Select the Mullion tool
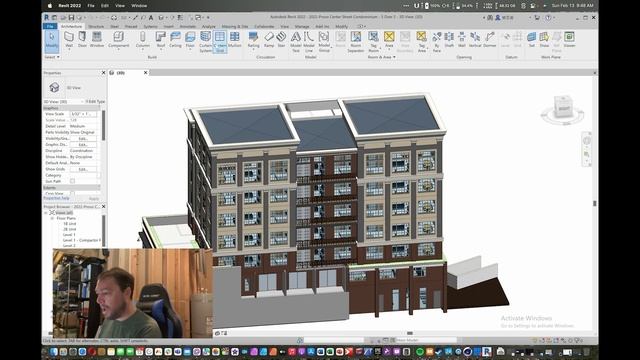Image resolution: width=640 pixels, height=360 pixels. [235, 40]
